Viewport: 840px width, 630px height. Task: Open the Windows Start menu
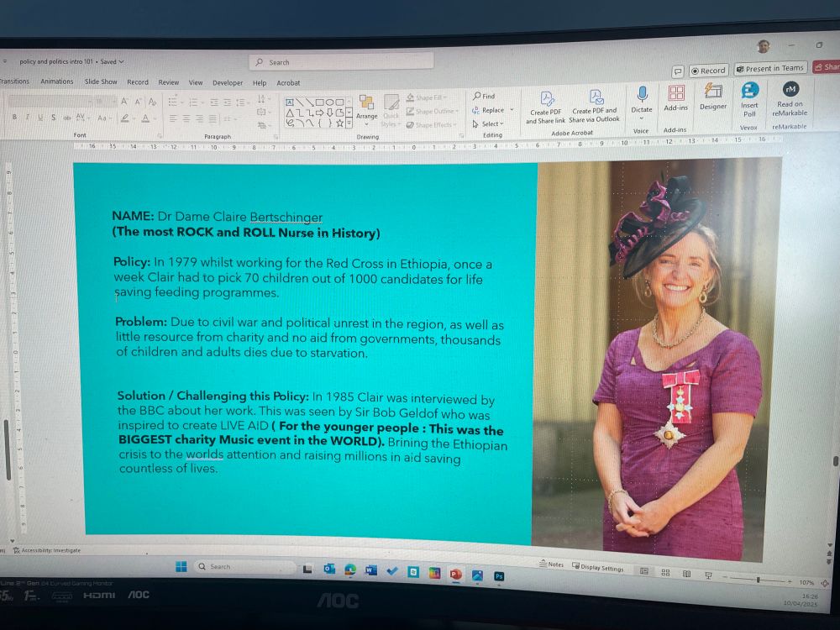(181, 566)
